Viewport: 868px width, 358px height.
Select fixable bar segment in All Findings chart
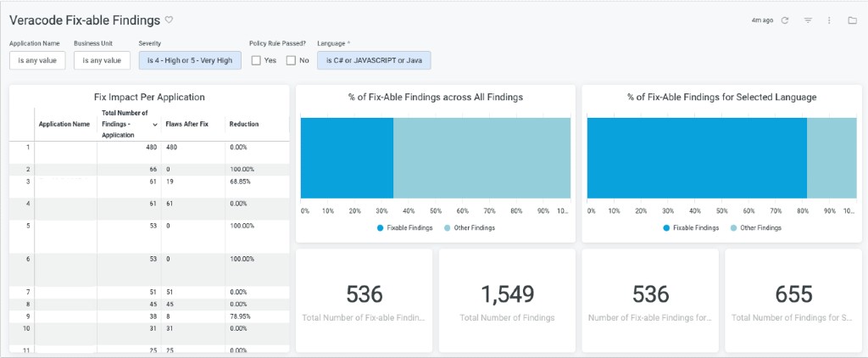point(347,158)
